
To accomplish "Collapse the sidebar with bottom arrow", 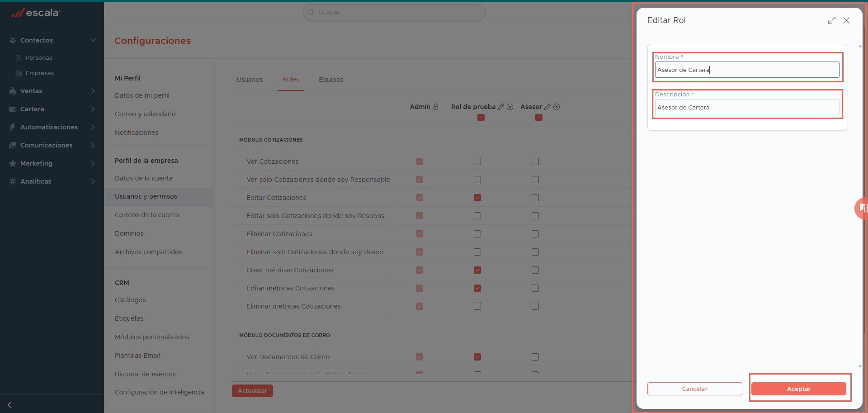I will pyautogui.click(x=9, y=405).
